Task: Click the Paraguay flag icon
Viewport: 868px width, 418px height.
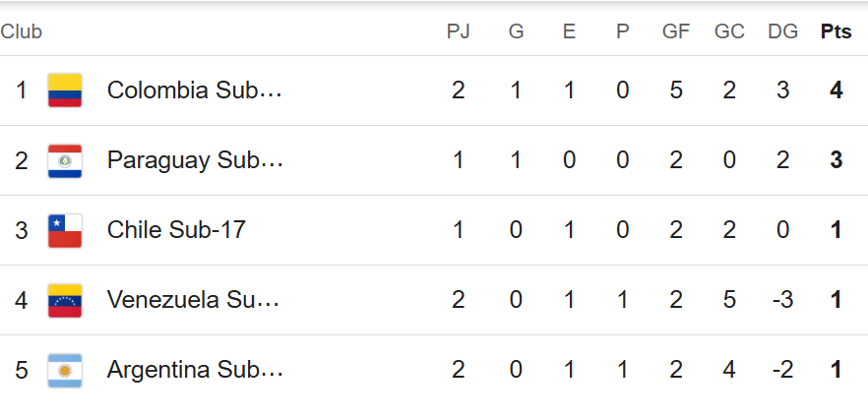Action: click(65, 161)
